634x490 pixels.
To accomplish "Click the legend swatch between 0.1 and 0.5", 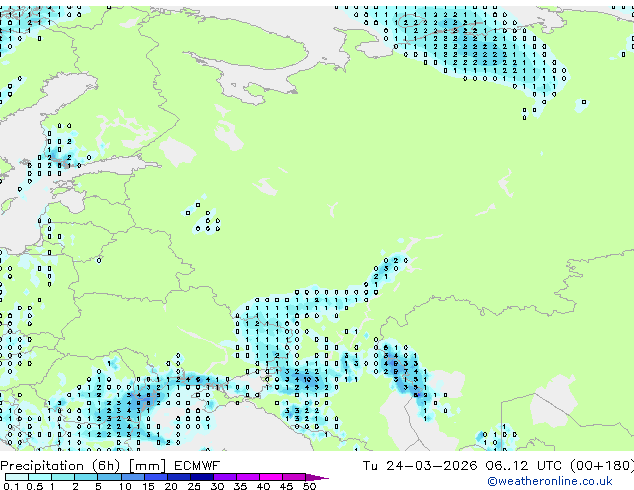I will click(17, 477).
